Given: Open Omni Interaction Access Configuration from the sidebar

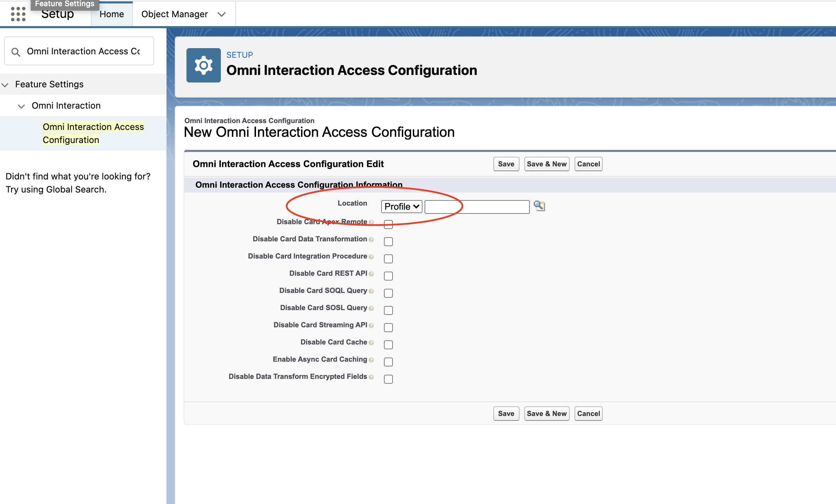Looking at the screenshot, I should (93, 133).
